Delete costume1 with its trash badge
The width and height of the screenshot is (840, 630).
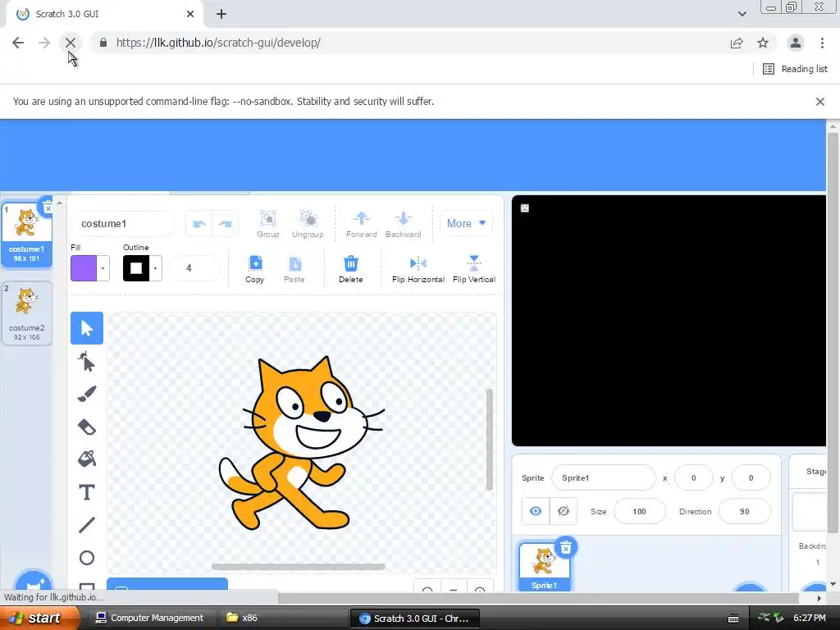pyautogui.click(x=47, y=207)
